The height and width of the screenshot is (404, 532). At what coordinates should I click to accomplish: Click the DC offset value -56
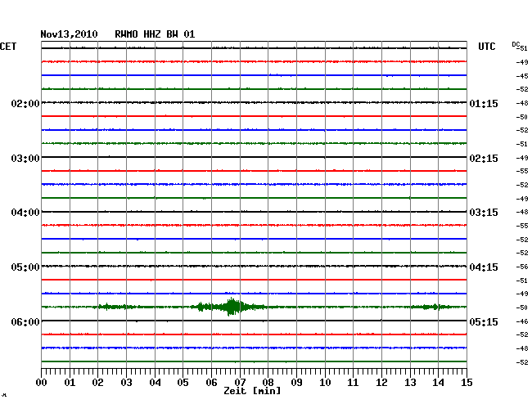pyautogui.click(x=522, y=267)
